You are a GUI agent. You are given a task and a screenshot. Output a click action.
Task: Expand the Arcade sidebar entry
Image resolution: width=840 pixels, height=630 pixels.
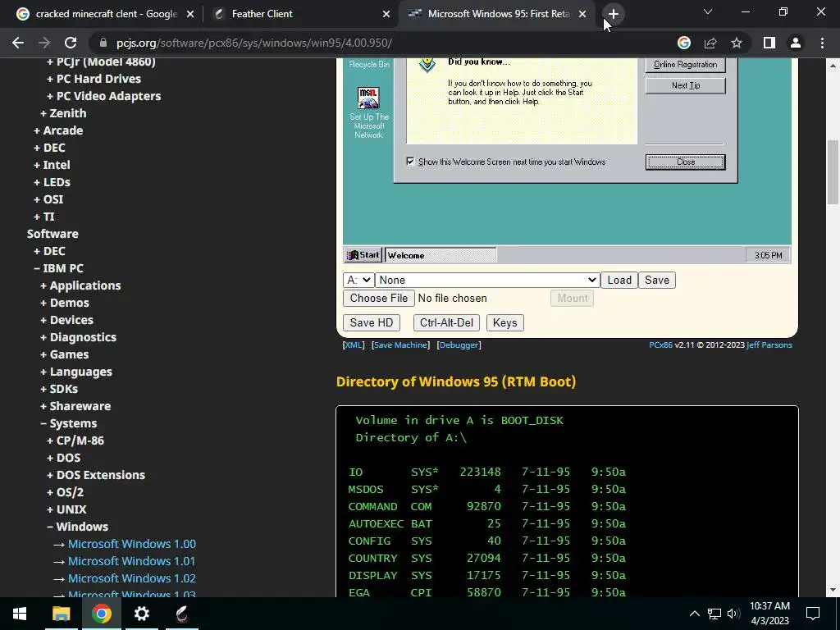(58, 130)
